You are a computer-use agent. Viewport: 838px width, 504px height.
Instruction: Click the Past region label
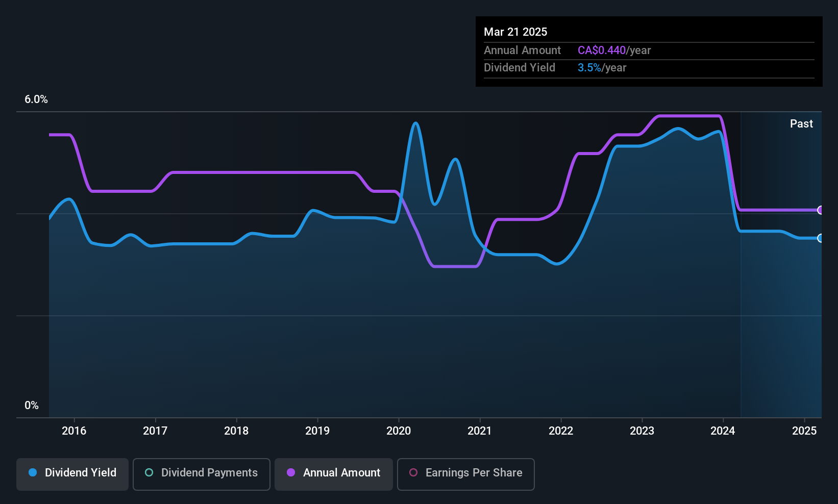point(801,123)
